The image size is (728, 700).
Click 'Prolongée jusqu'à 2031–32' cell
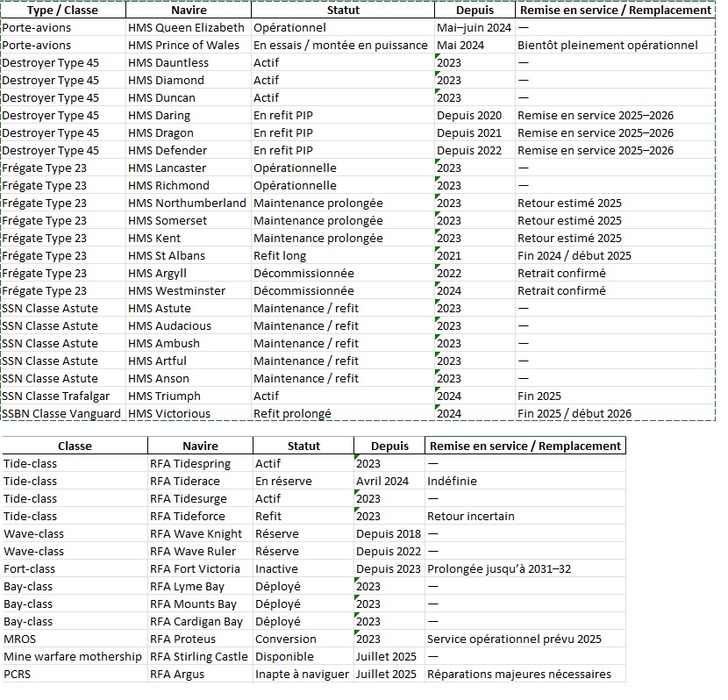coord(525,569)
